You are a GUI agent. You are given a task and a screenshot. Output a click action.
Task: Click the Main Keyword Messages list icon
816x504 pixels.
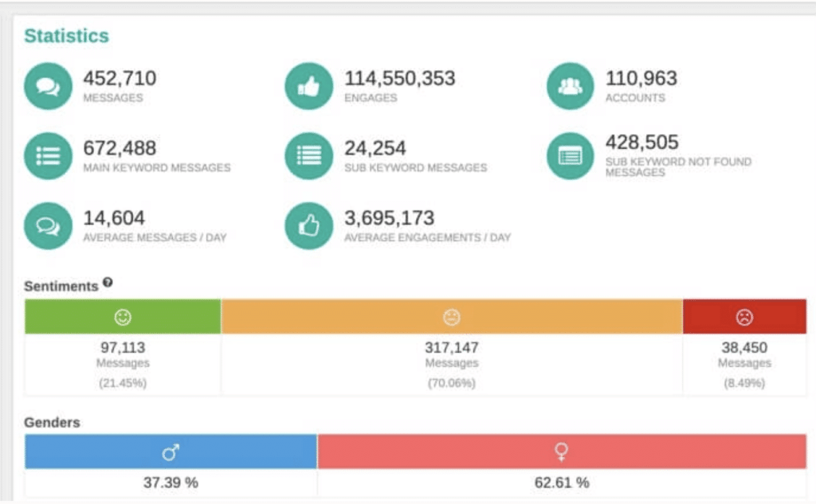click(48, 156)
